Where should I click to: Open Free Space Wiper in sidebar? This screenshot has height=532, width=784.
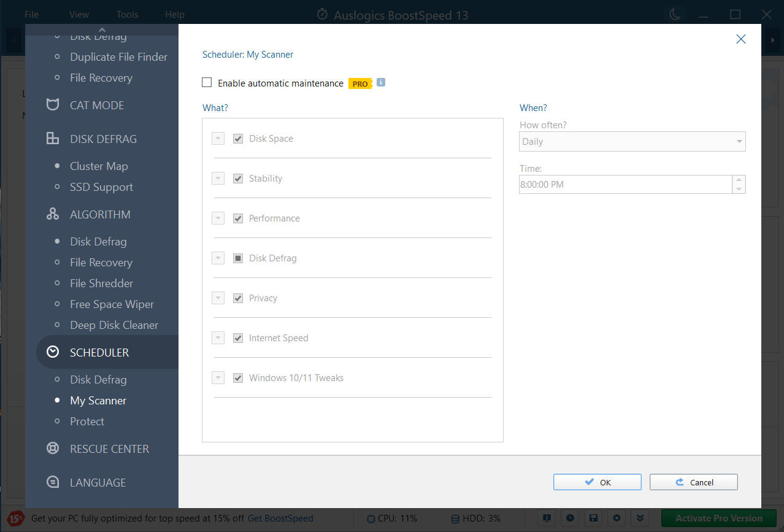[112, 304]
